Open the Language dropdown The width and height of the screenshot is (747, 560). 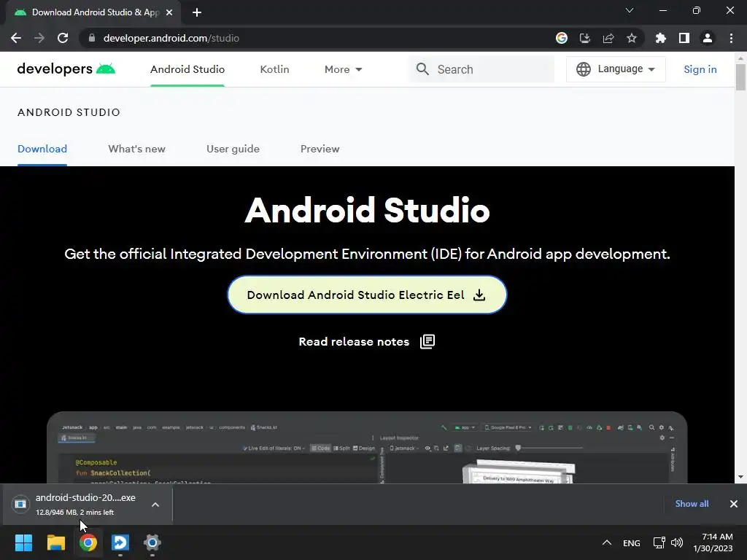616,69
